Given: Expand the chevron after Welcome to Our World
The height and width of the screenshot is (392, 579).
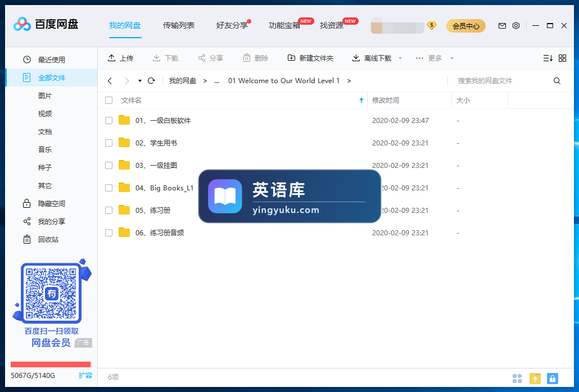Looking at the screenshot, I should click(x=349, y=81).
